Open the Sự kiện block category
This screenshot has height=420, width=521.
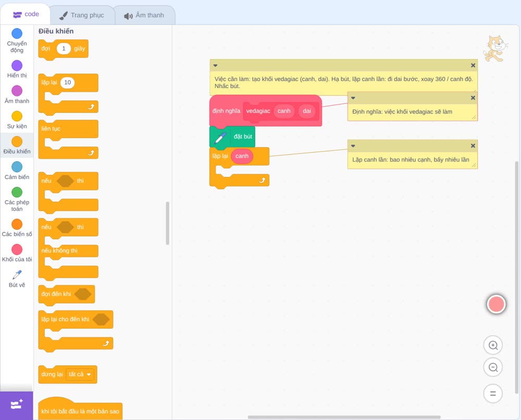tap(17, 120)
